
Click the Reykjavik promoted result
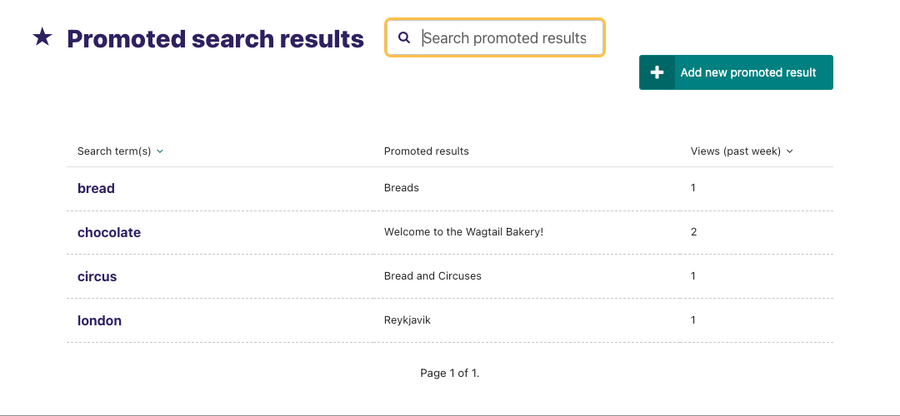408,320
